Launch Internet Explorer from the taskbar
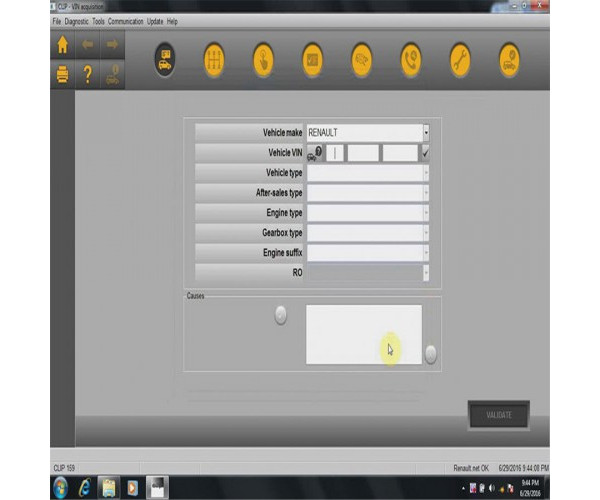This screenshot has height=500, width=600. coord(85,488)
